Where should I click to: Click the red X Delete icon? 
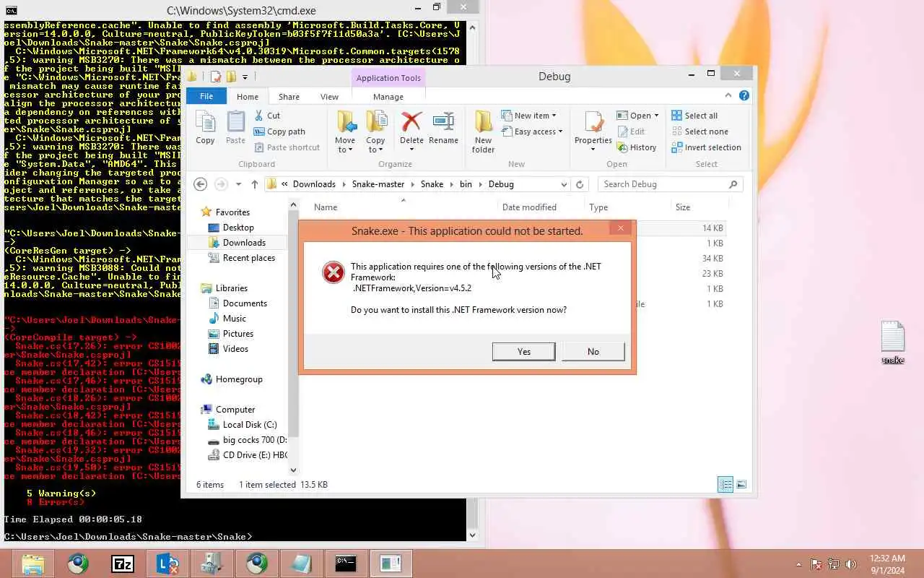[411, 121]
